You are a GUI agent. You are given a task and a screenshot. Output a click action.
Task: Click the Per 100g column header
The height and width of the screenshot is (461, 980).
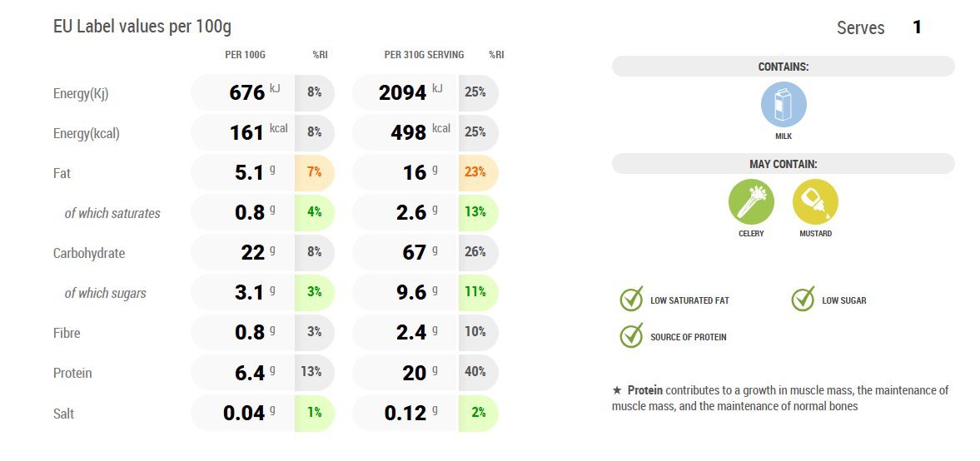(245, 55)
